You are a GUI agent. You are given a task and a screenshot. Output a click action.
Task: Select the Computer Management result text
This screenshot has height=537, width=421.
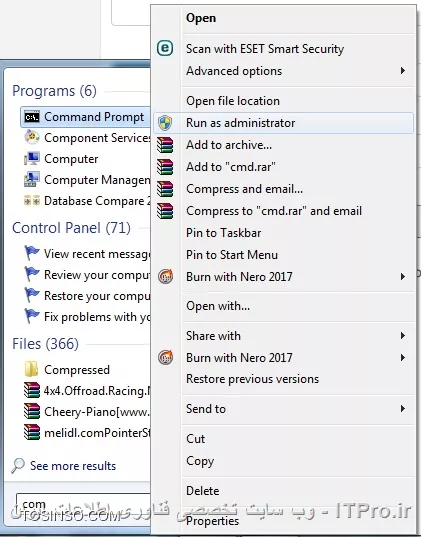97,180
